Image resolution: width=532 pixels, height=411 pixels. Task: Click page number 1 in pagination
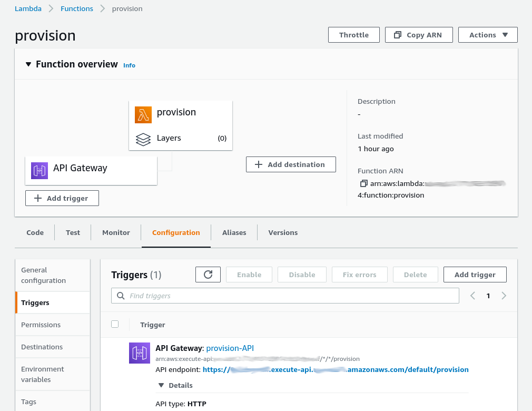488,296
